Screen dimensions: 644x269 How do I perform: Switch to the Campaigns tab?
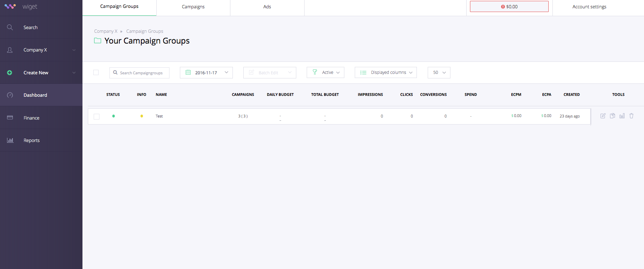[x=193, y=7]
